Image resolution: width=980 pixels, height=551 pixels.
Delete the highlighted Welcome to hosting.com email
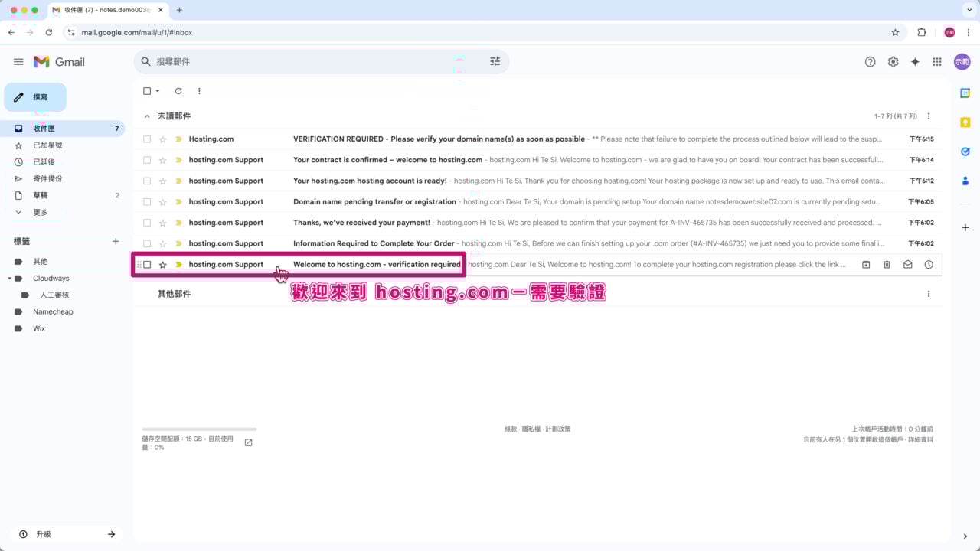coord(887,264)
